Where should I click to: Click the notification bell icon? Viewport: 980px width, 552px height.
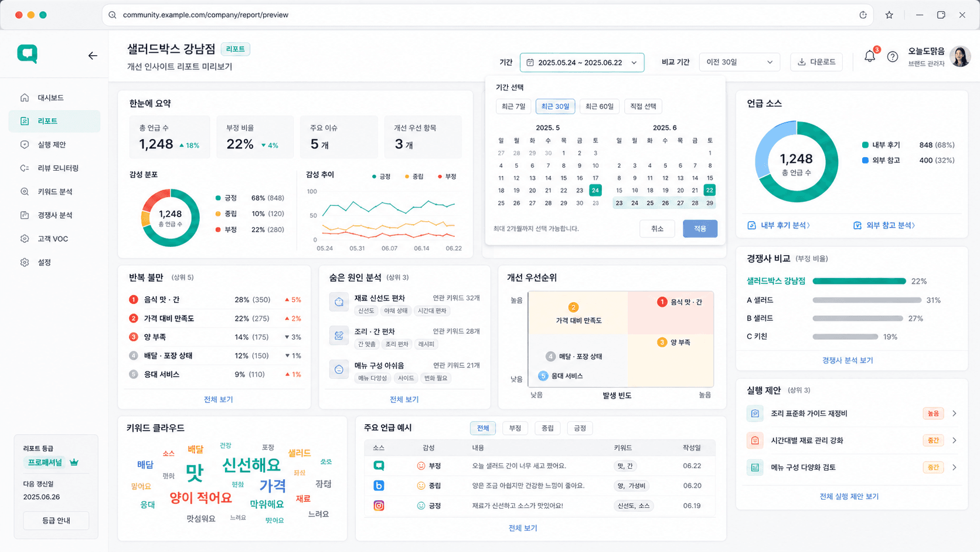click(x=870, y=56)
